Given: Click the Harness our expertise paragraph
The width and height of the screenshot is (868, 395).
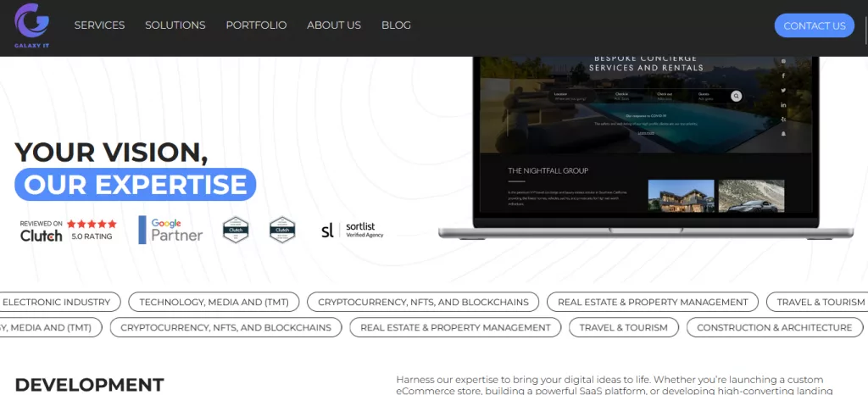Looking at the screenshot, I should click(615, 385).
